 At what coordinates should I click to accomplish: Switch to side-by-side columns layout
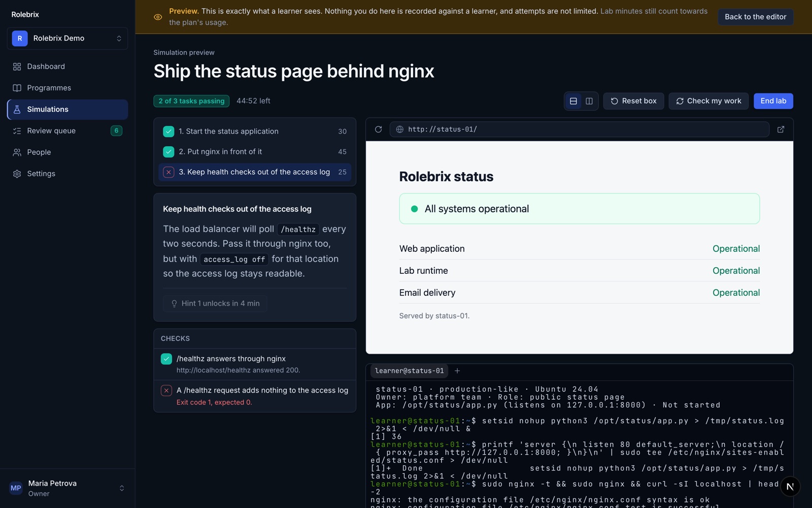coord(589,101)
